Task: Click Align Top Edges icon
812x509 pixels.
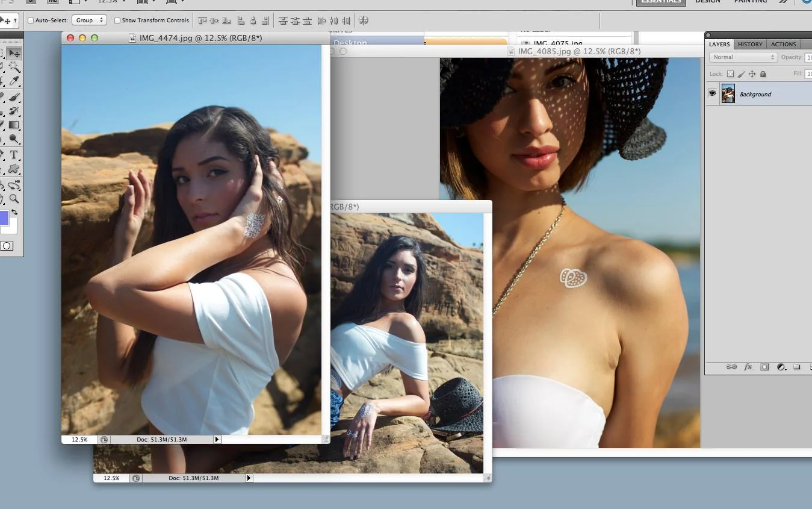Action: point(203,20)
